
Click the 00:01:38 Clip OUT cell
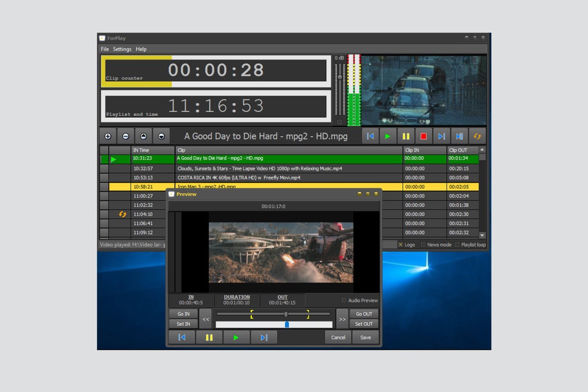click(x=463, y=205)
